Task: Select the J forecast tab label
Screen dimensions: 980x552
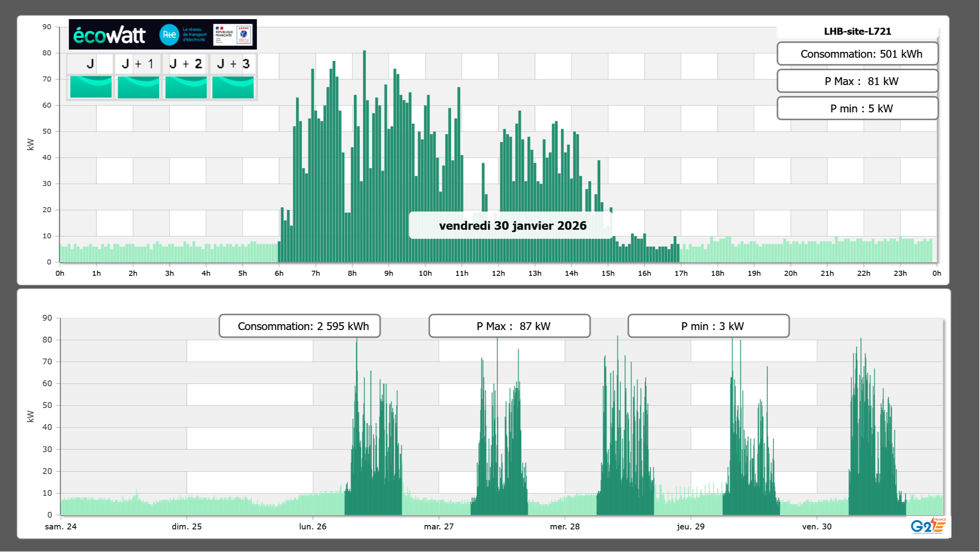Action: click(x=91, y=64)
